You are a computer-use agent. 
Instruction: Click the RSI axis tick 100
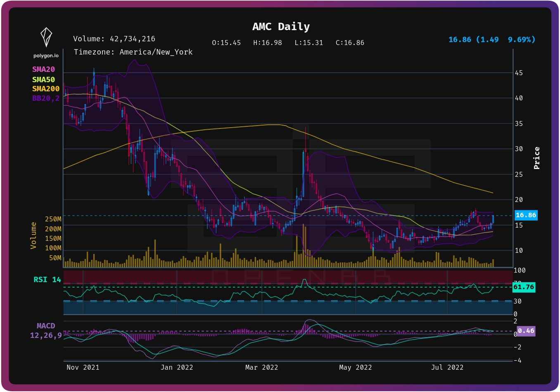(x=520, y=271)
